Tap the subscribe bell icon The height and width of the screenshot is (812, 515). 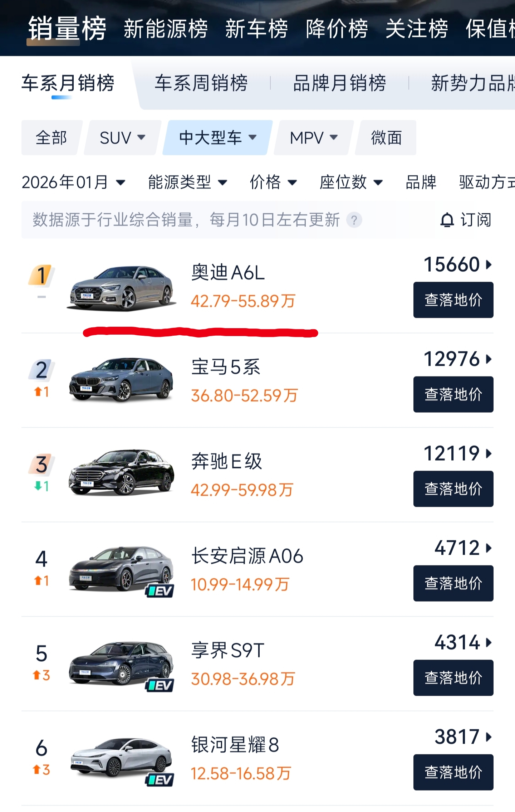click(x=447, y=220)
